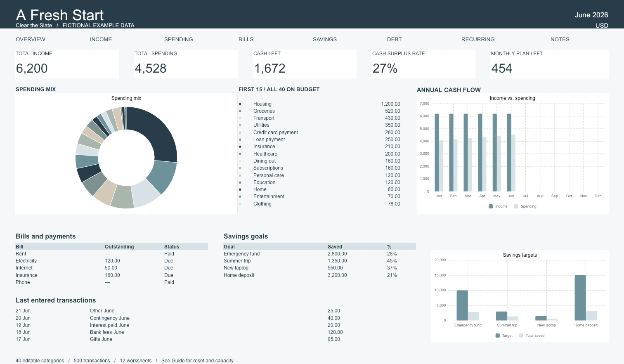Select the Total Income value 6,200
This screenshot has width=624, height=364.
(32, 69)
